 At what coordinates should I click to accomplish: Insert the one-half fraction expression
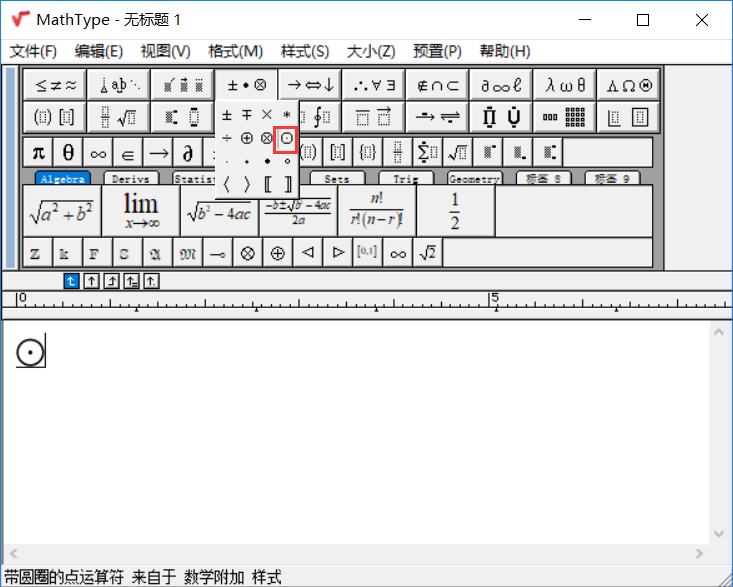click(455, 211)
